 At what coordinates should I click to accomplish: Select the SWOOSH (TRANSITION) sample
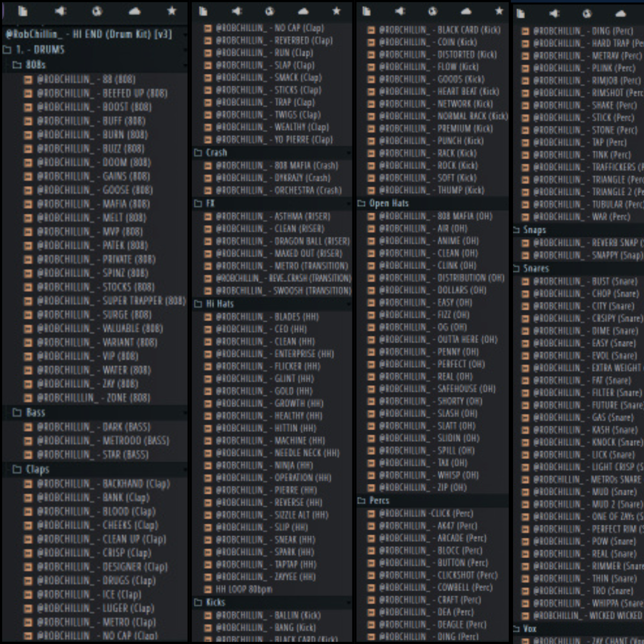[x=284, y=291]
